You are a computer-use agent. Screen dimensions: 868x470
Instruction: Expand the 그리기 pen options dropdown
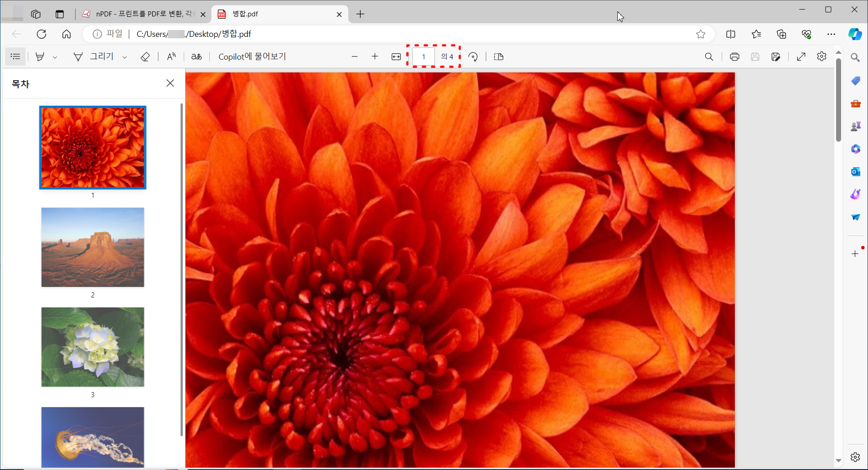pyautogui.click(x=124, y=57)
